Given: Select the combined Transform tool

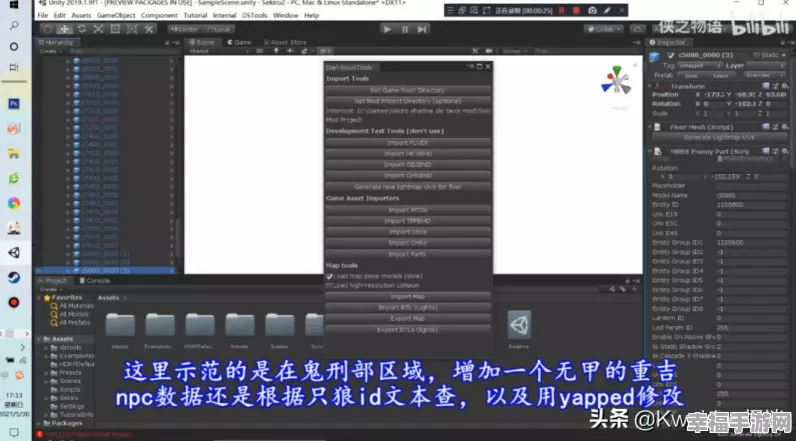Looking at the screenshot, I should click(131, 29).
